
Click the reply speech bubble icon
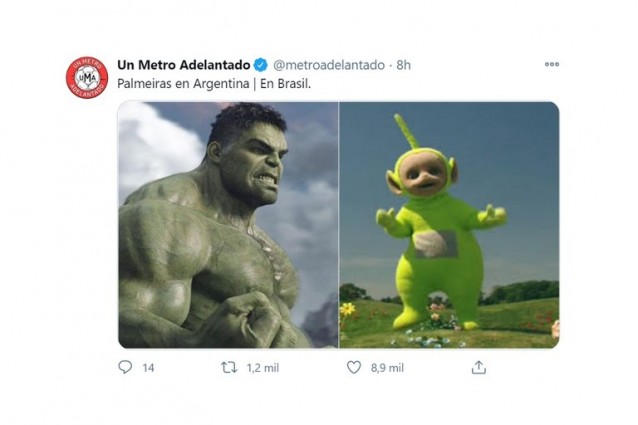[125, 367]
